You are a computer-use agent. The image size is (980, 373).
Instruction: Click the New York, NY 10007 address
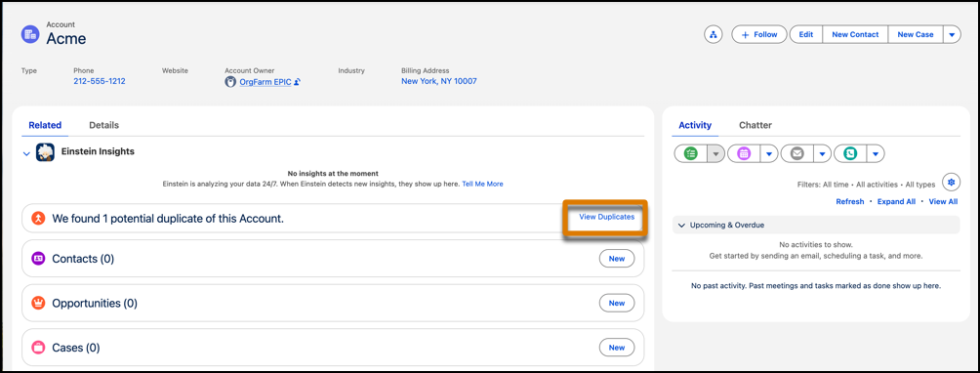[x=438, y=81]
